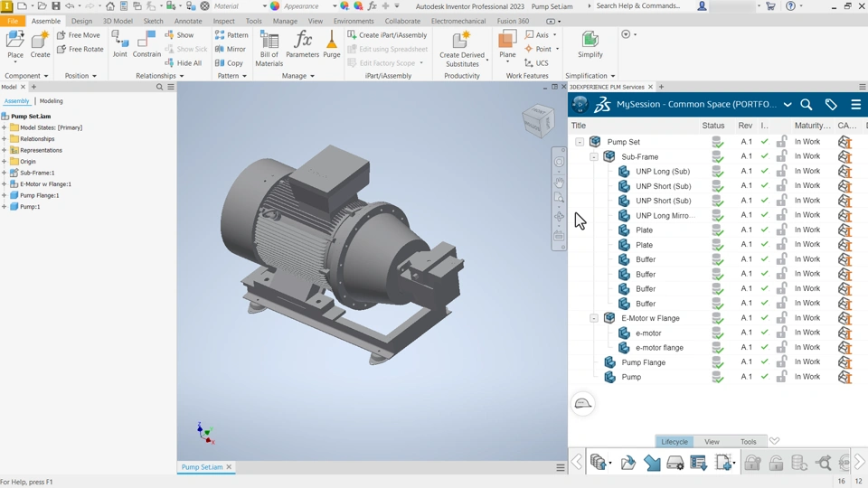The width and height of the screenshot is (868, 488).
Task: Collapse the E-Motor w Flange PLM node
Action: pyautogui.click(x=594, y=318)
